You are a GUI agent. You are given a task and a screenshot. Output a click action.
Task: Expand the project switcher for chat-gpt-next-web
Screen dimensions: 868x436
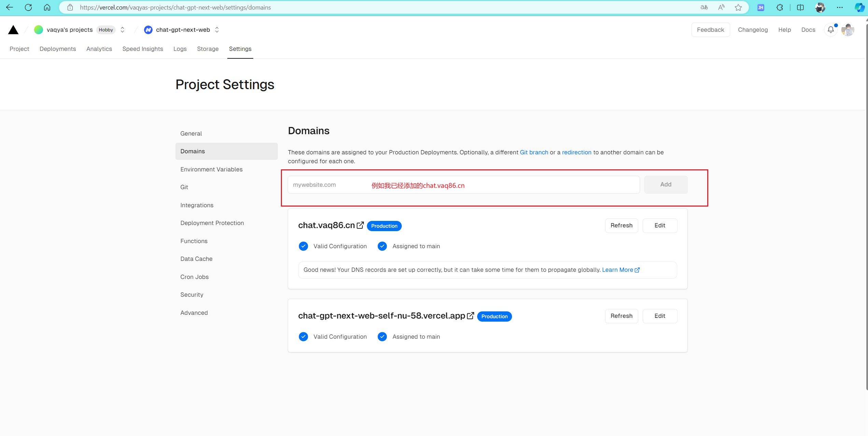(x=217, y=30)
